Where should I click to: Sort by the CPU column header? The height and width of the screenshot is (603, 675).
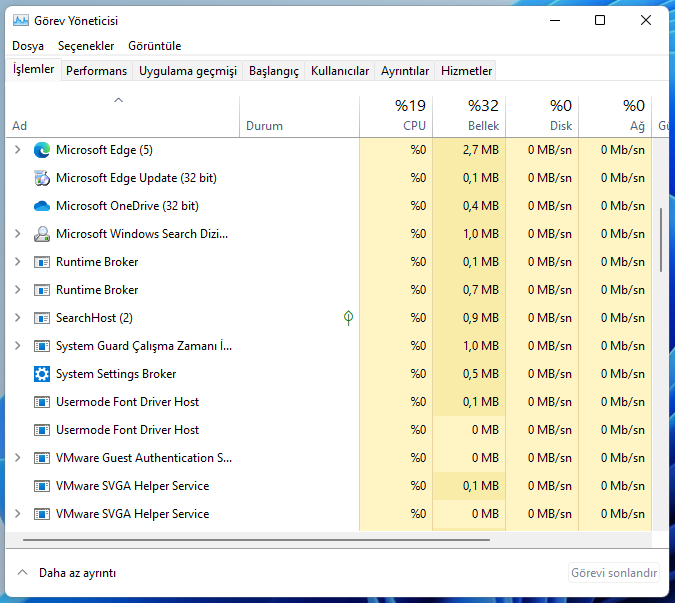[x=396, y=116]
